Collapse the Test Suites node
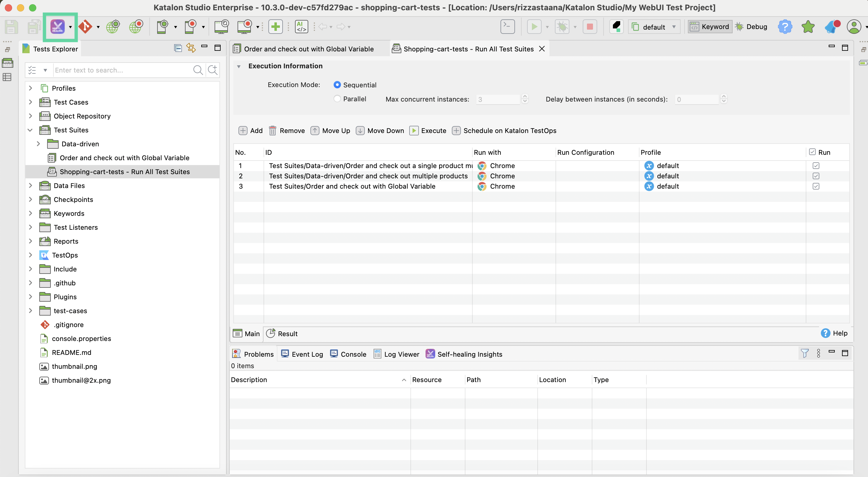868x477 pixels. click(x=30, y=130)
